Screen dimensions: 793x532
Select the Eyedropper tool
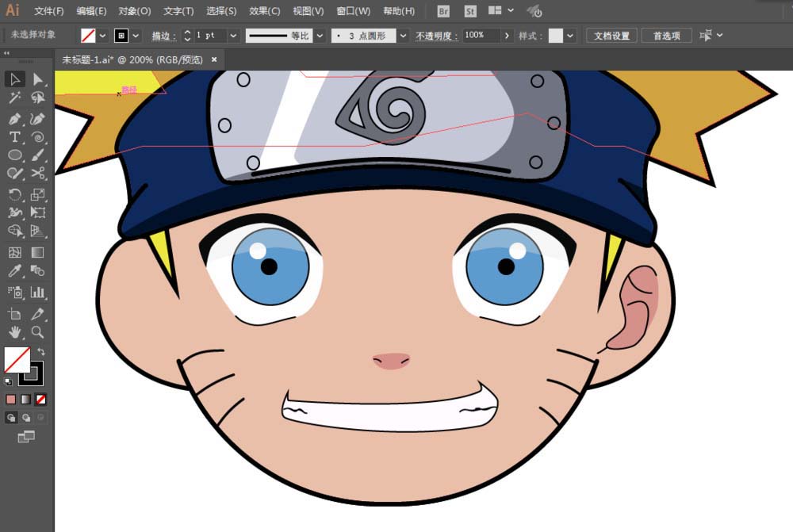coord(14,271)
